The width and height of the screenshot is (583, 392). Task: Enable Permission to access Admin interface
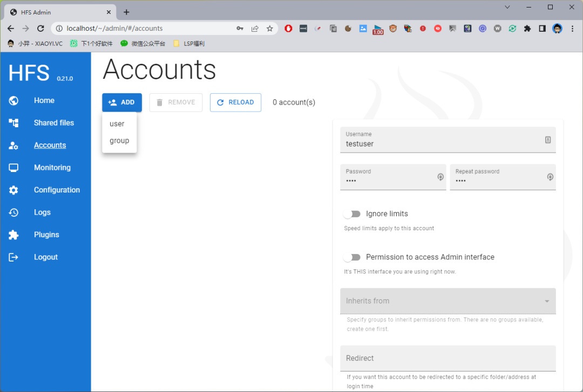tap(352, 257)
